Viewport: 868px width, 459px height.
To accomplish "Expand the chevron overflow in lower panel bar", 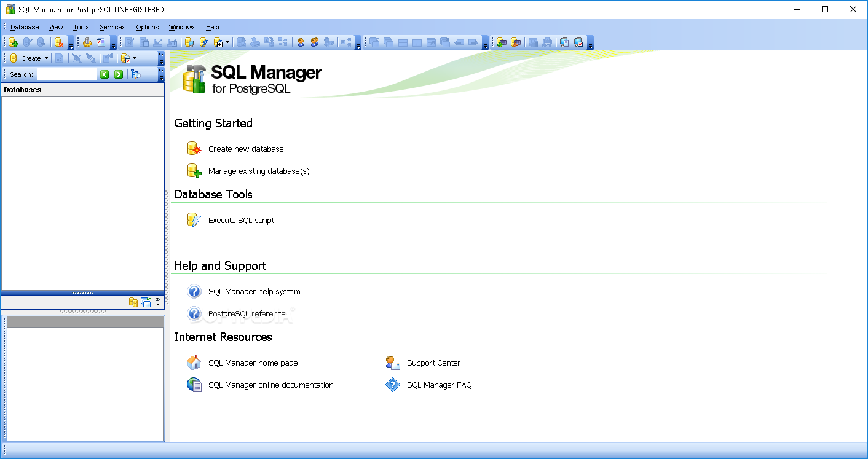I will coord(157,302).
